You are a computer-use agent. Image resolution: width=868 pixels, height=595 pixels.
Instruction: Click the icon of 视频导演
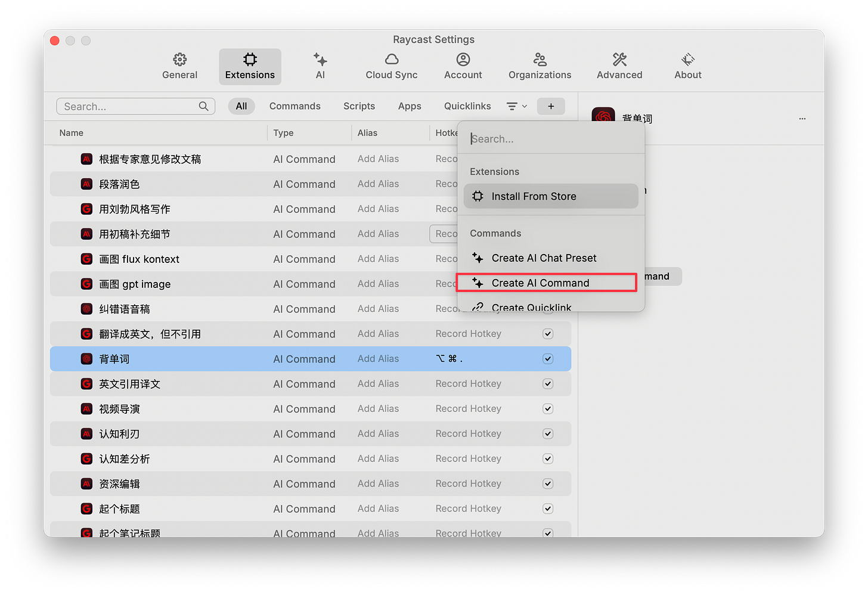point(87,409)
